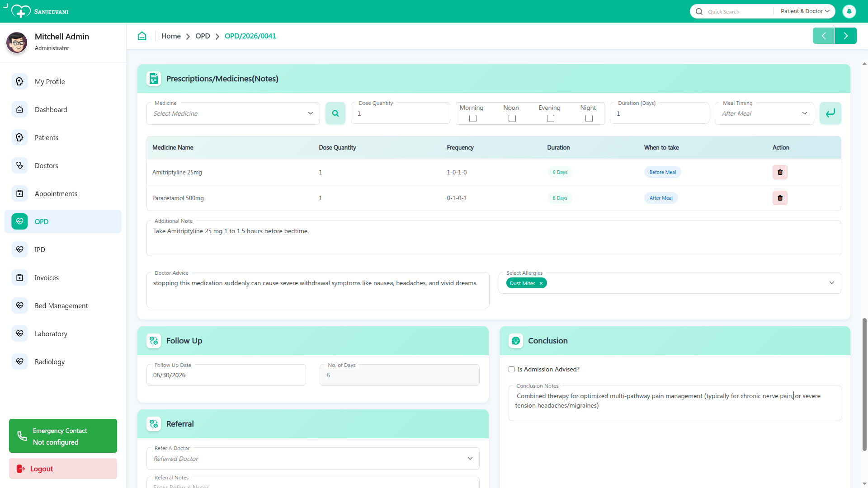Open Laboratory from the sidebar
This screenshot has width=868, height=488.
[x=51, y=334]
